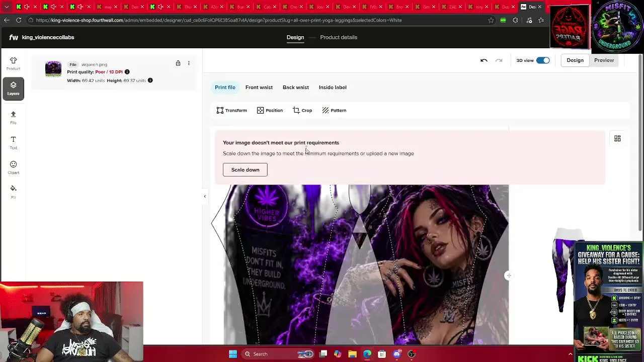Screen dimensions: 644x362
Task: Go to the Product details step
Action: pos(339,37)
